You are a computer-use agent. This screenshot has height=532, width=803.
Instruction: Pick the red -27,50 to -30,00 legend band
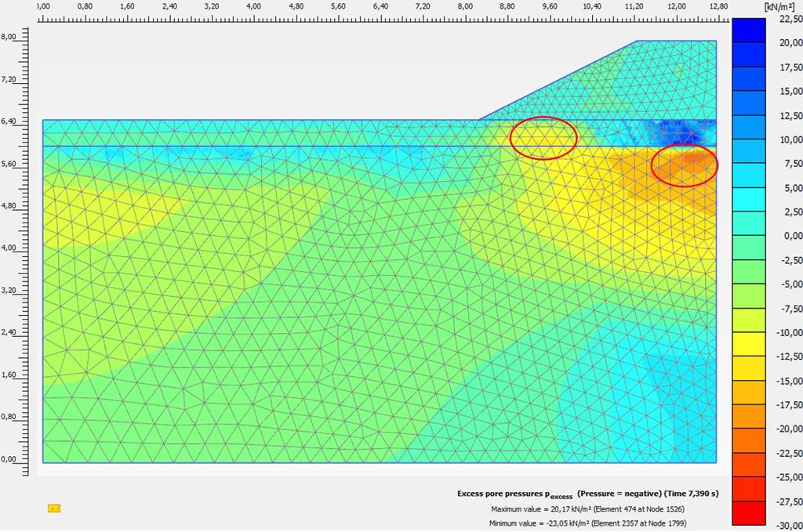748,513
